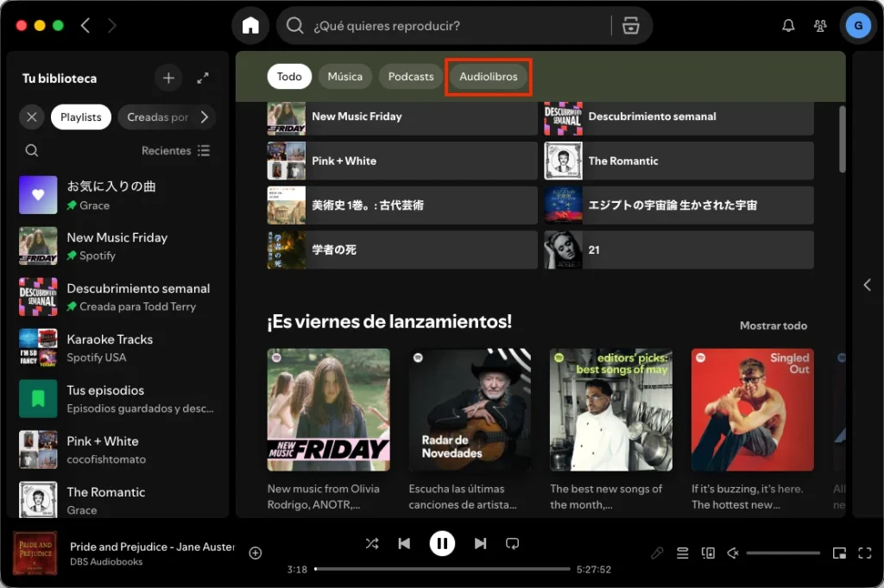Click Pride and Prejudice cover art
Image resolution: width=884 pixels, height=588 pixels.
coord(35,553)
